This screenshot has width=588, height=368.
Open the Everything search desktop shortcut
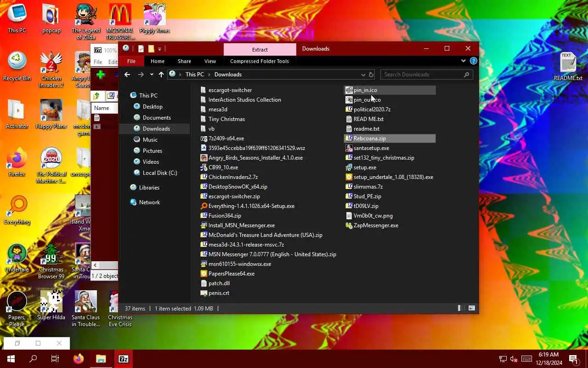(x=17, y=210)
